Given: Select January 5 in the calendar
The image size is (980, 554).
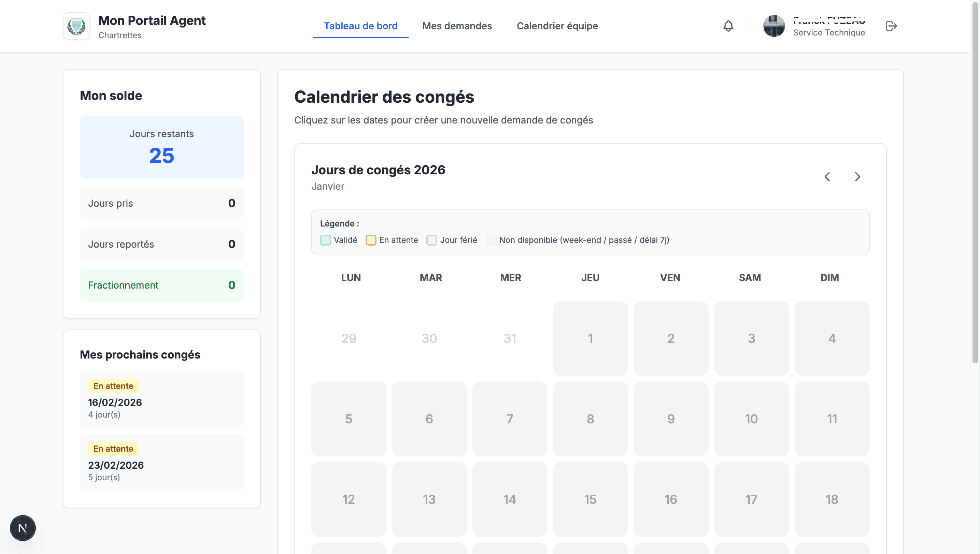Looking at the screenshot, I should pyautogui.click(x=349, y=419).
